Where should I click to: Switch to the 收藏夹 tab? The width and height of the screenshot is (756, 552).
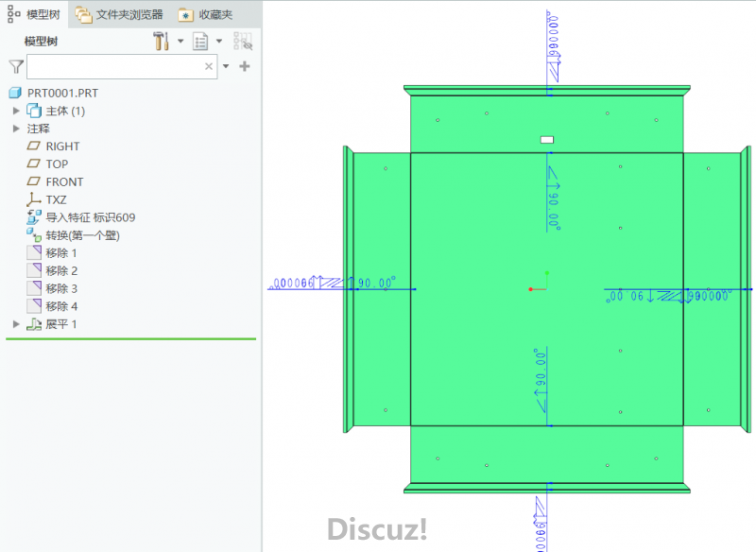[x=205, y=14]
